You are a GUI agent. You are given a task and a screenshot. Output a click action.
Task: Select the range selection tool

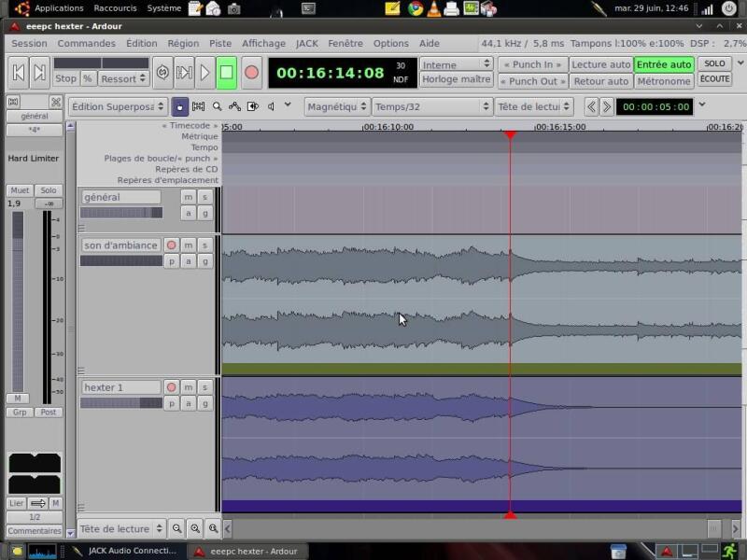coord(198,106)
